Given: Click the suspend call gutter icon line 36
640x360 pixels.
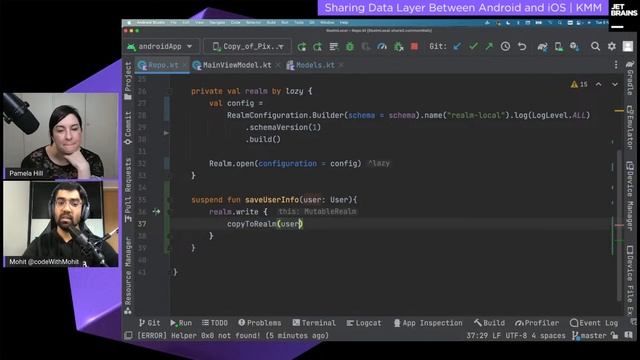Looking at the screenshot, I should [156, 211].
